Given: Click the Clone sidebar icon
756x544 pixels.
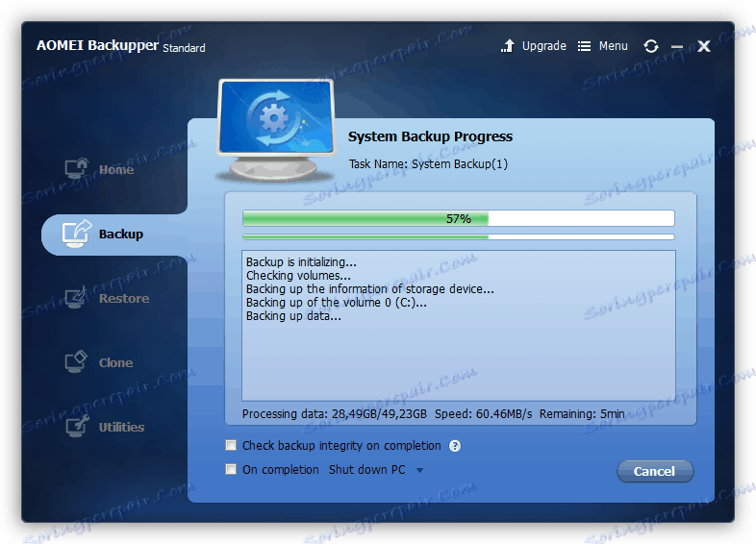Looking at the screenshot, I should tap(76, 361).
